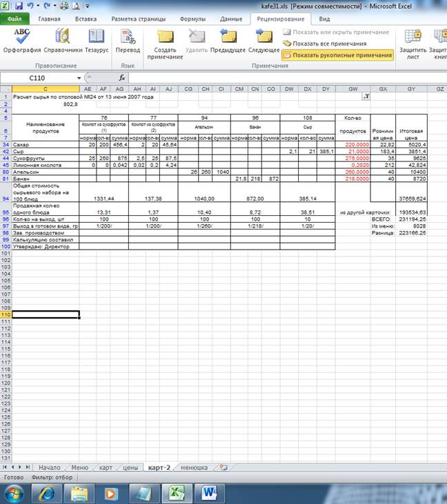Screen dimensions: 447x504
Task: Toggle Показать рукописные примечания
Action: (337, 55)
